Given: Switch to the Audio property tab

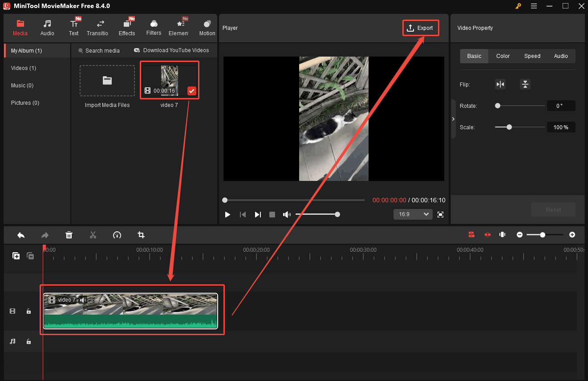Looking at the screenshot, I should [561, 56].
